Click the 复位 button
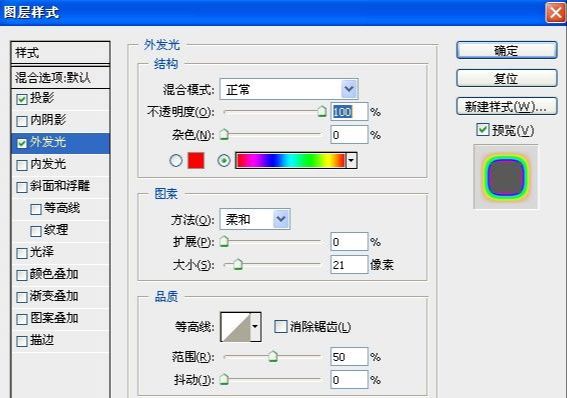Image resolution: width=567 pixels, height=398 pixels. pos(506,78)
